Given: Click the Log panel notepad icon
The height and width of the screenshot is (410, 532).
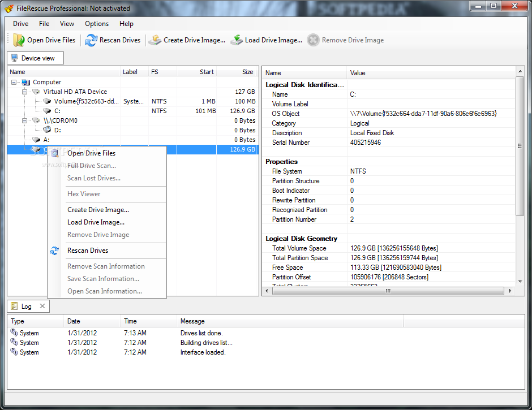Looking at the screenshot, I should pos(14,307).
